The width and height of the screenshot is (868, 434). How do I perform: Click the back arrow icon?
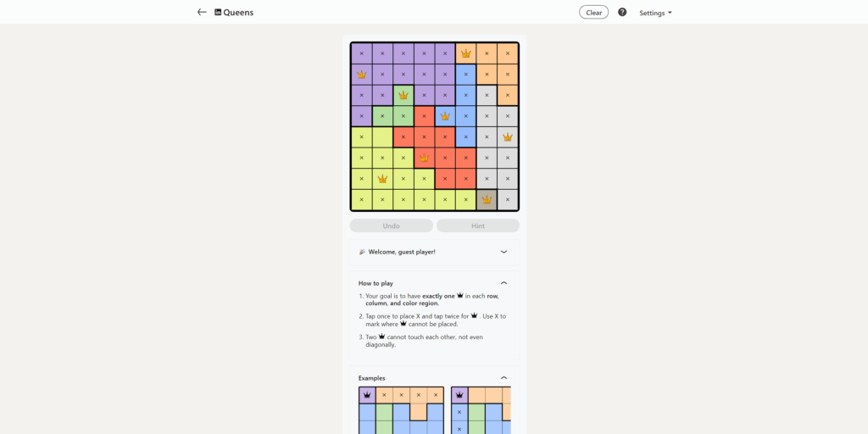click(202, 13)
